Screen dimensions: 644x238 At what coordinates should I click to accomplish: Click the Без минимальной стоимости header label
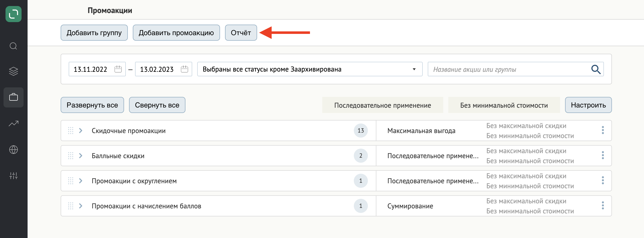coord(504,105)
